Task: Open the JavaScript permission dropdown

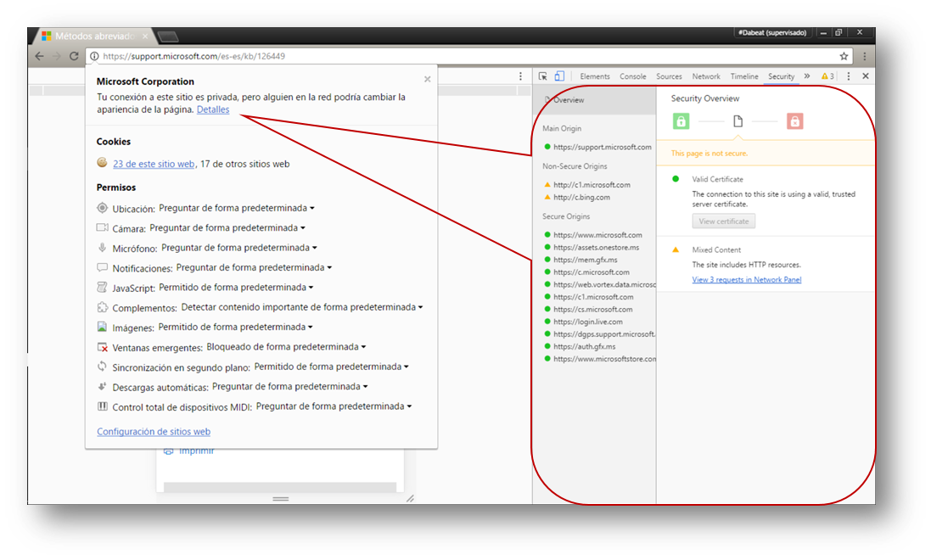Action: tap(236, 288)
